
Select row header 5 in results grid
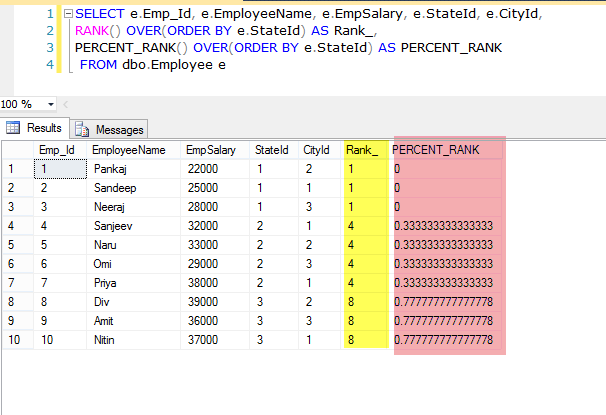click(18, 245)
